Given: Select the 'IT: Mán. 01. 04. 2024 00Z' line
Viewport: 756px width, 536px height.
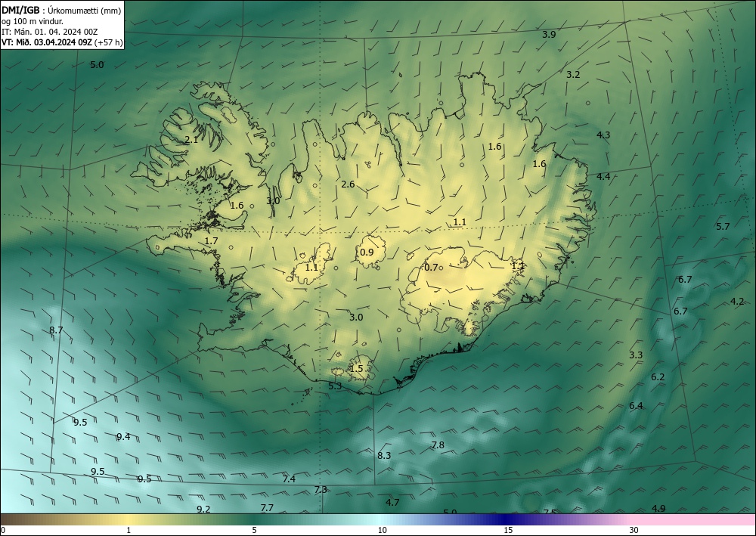Looking at the screenshot, I should [x=50, y=32].
